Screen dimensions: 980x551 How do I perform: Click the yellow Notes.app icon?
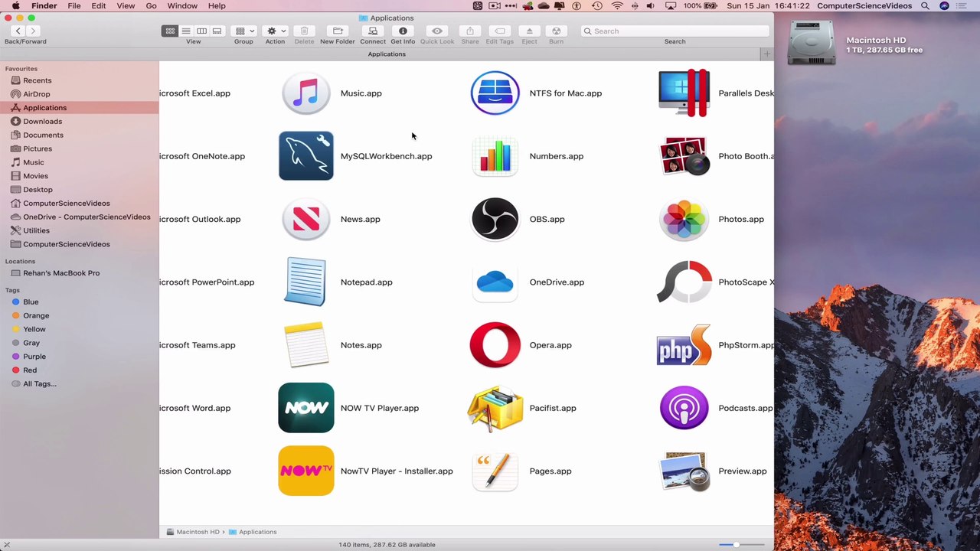[306, 345]
